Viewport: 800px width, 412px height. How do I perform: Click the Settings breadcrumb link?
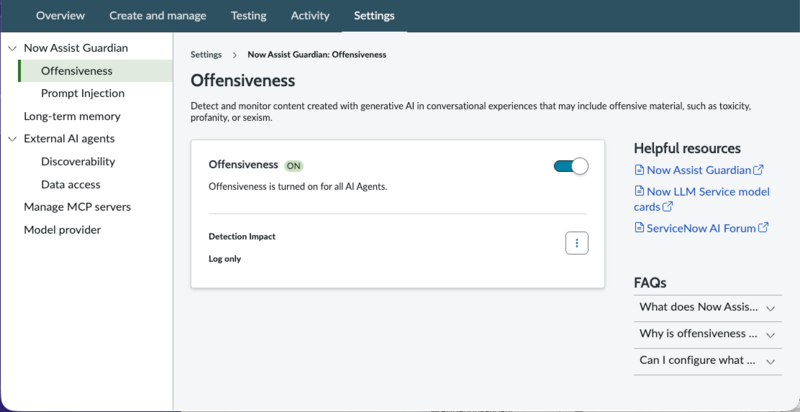[x=206, y=55]
